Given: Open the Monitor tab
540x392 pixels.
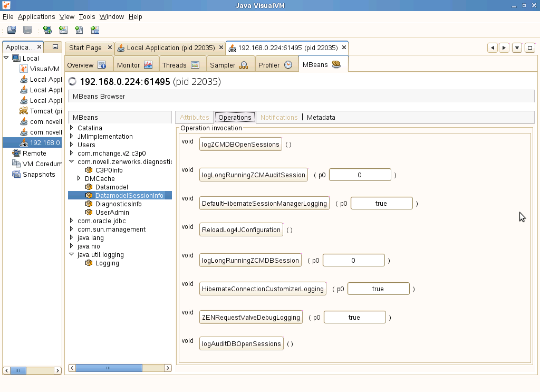Looking at the screenshot, I should coord(134,65).
